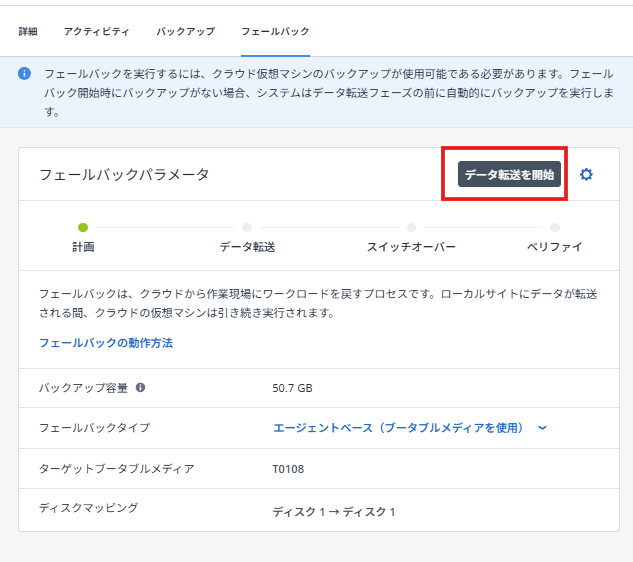Select the フェールバック tab
The height and width of the screenshot is (562, 633).
point(275,31)
